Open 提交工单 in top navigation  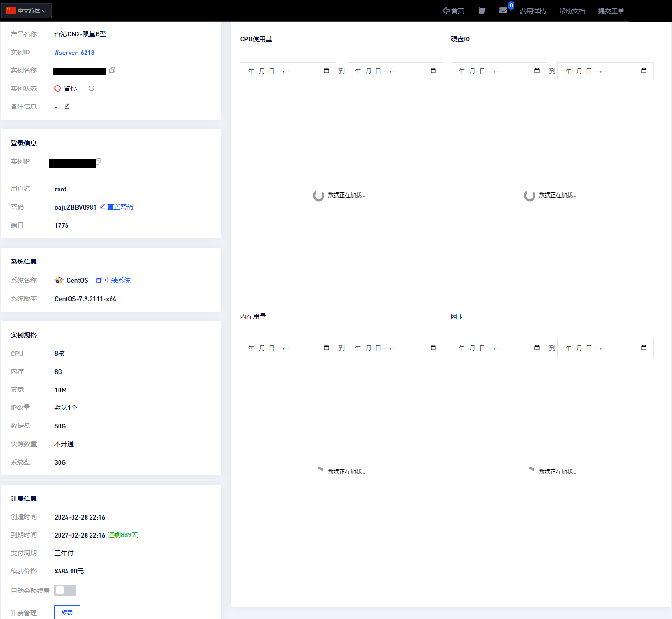pyautogui.click(x=611, y=11)
